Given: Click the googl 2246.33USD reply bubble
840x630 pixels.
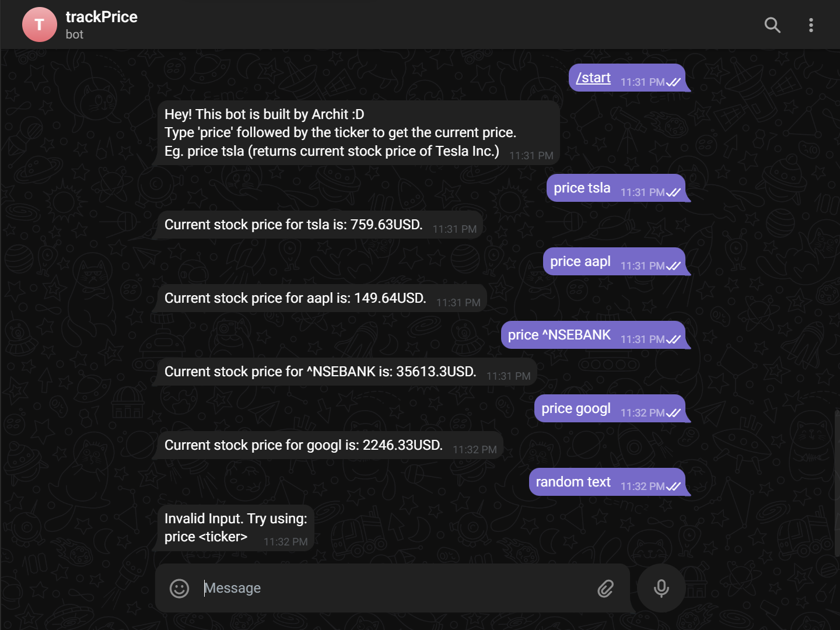Looking at the screenshot, I should (x=330, y=446).
